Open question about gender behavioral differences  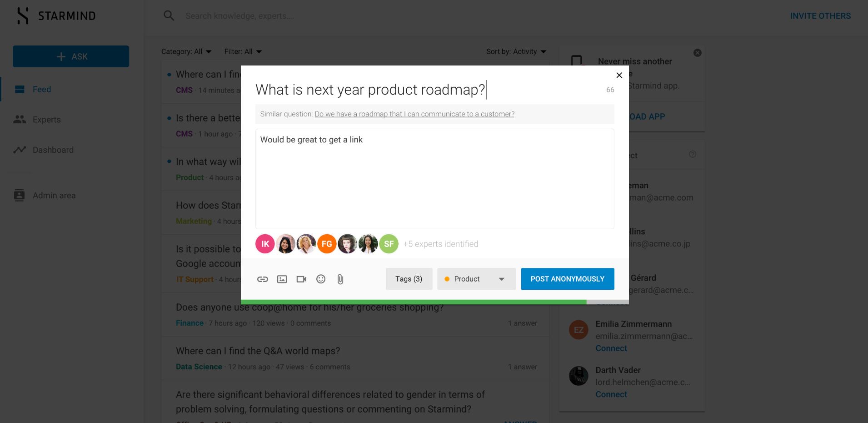330,402
